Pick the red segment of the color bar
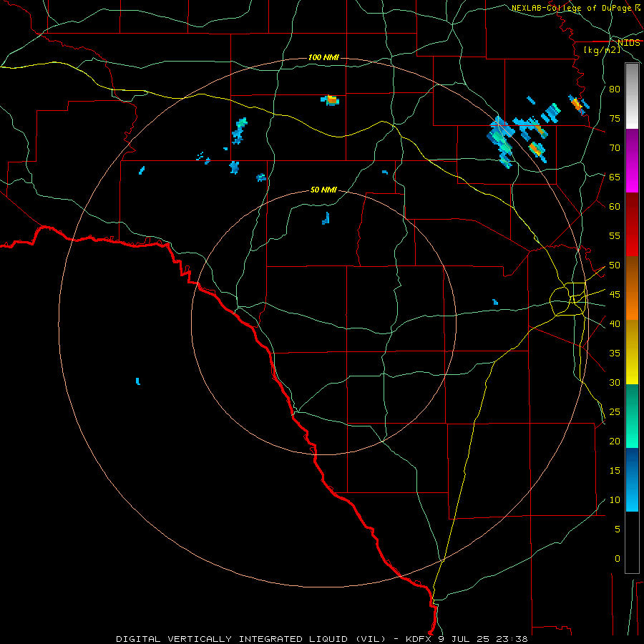The height and width of the screenshot is (644, 644). (x=632, y=225)
